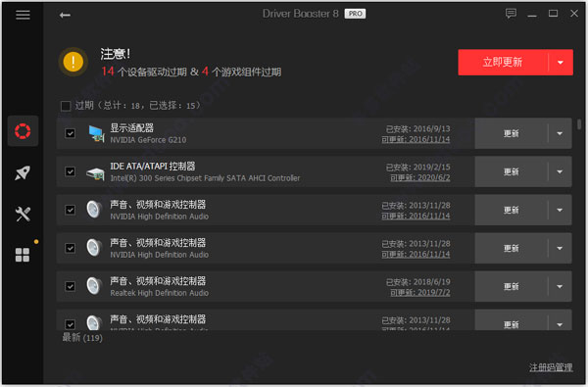This screenshot has width=588, height=387.
Task: Go back with the left arrow
Action: pos(65,15)
